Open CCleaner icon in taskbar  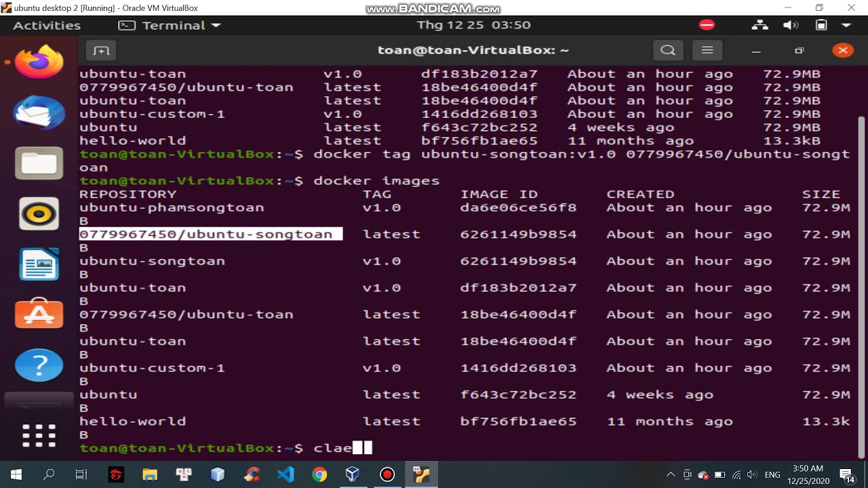click(252, 474)
